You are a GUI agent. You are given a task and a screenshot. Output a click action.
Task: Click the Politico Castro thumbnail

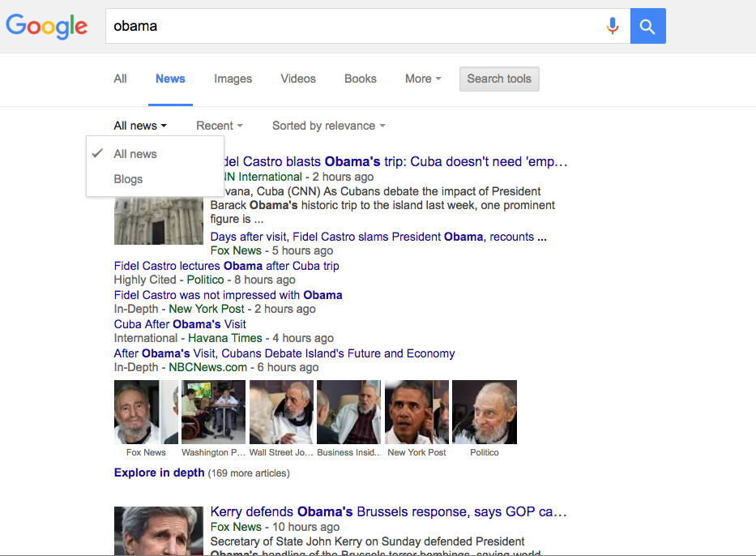coord(485,412)
